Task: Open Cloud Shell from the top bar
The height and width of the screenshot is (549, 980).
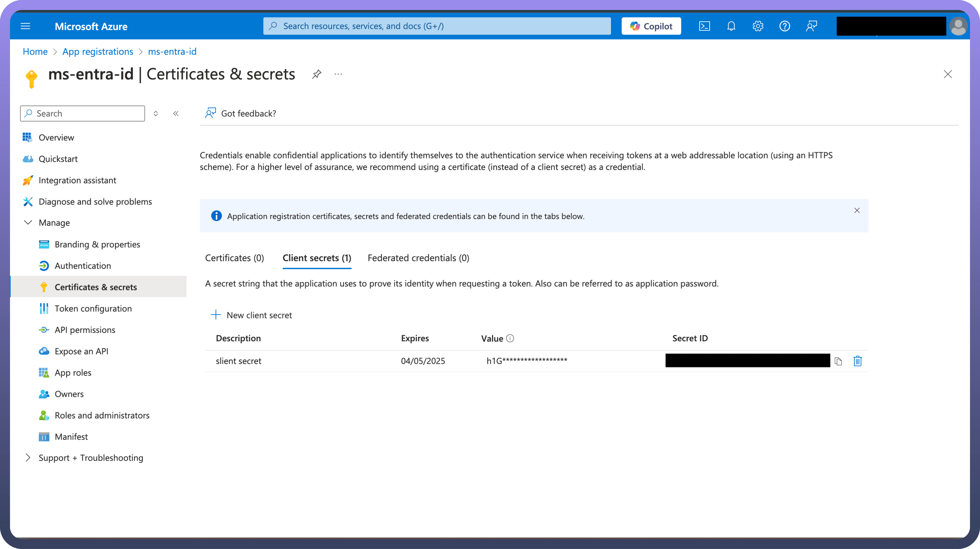Action: [704, 26]
